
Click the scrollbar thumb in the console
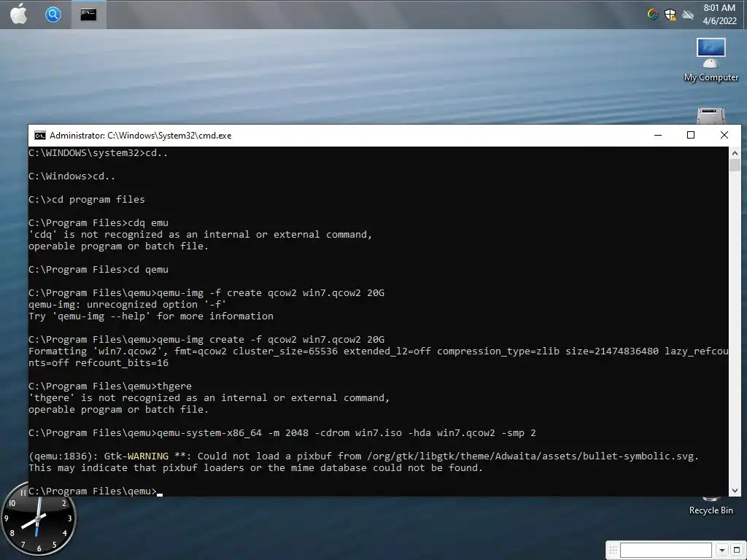point(735,166)
